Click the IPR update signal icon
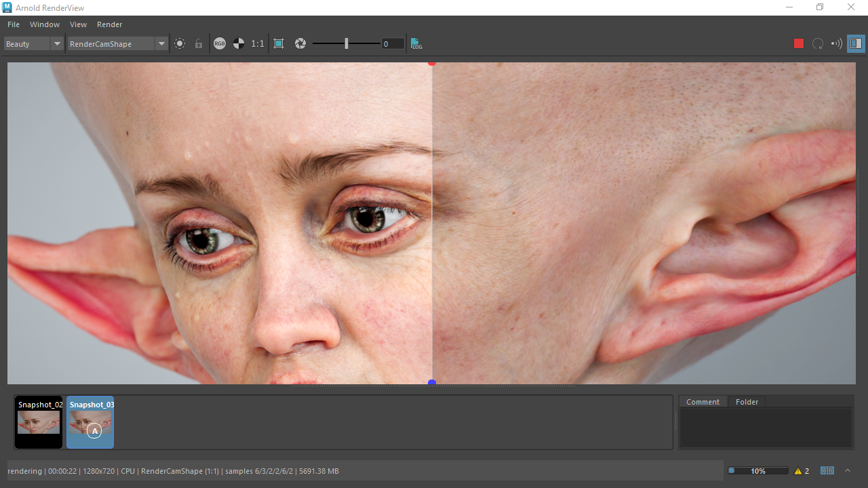 pos(836,43)
